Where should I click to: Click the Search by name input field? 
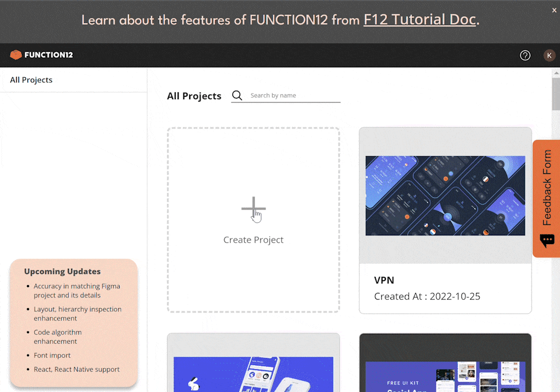(x=291, y=95)
